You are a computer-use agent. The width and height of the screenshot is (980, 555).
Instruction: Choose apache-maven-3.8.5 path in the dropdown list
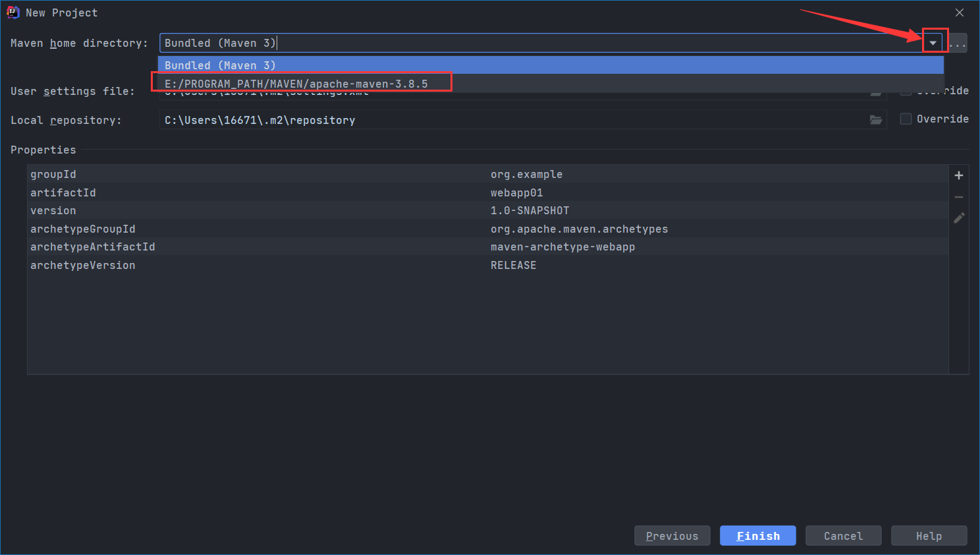coord(551,84)
